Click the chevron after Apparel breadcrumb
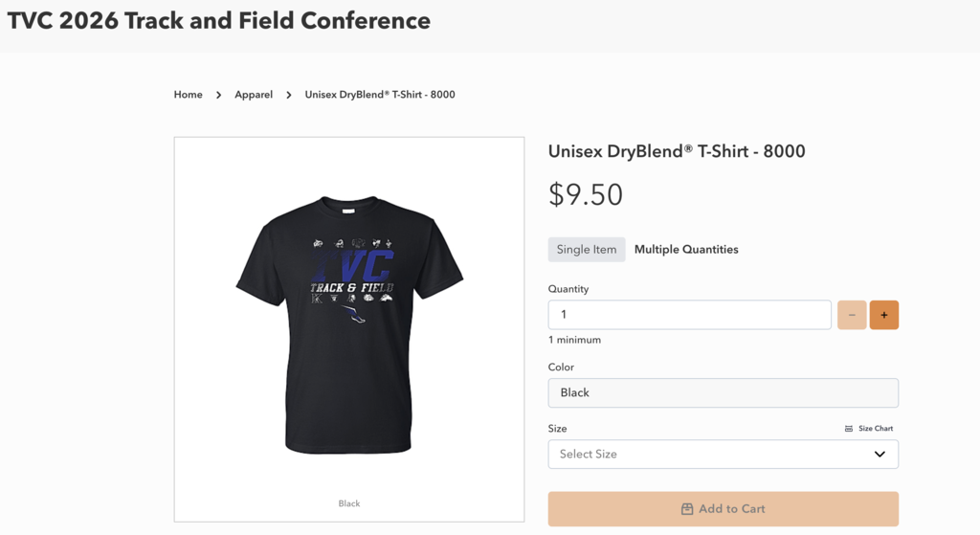The image size is (980, 535). click(289, 95)
